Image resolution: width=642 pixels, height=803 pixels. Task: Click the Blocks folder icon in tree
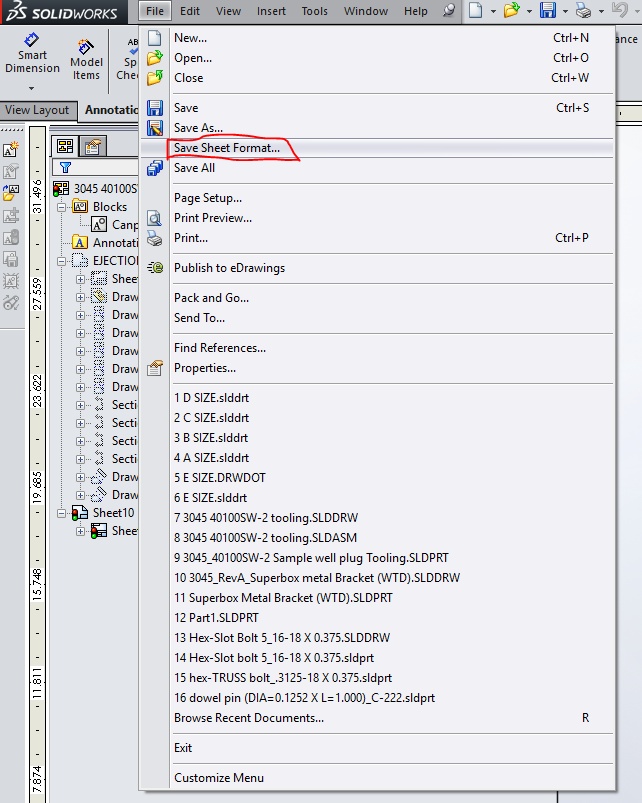point(80,207)
